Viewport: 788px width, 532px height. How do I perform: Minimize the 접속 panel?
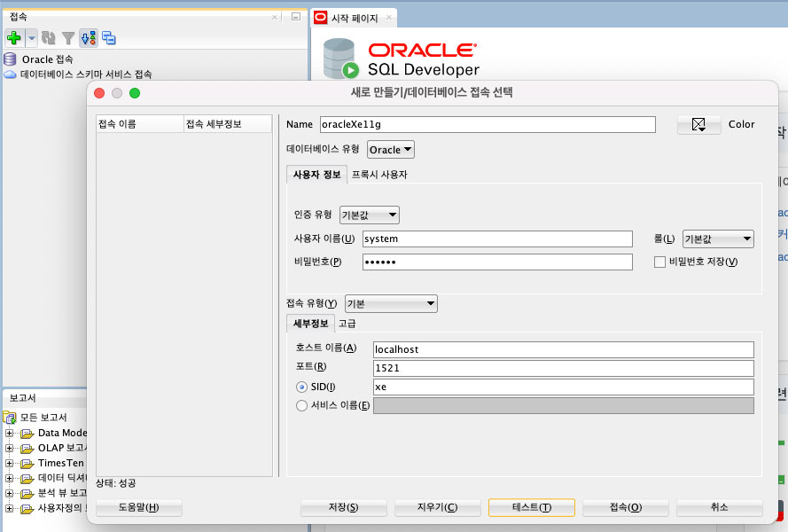pos(296,17)
